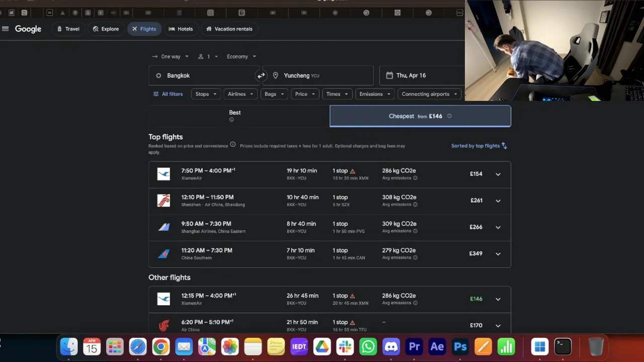
Task: Launch Google Chrome from the dock
Action: pos(161,346)
